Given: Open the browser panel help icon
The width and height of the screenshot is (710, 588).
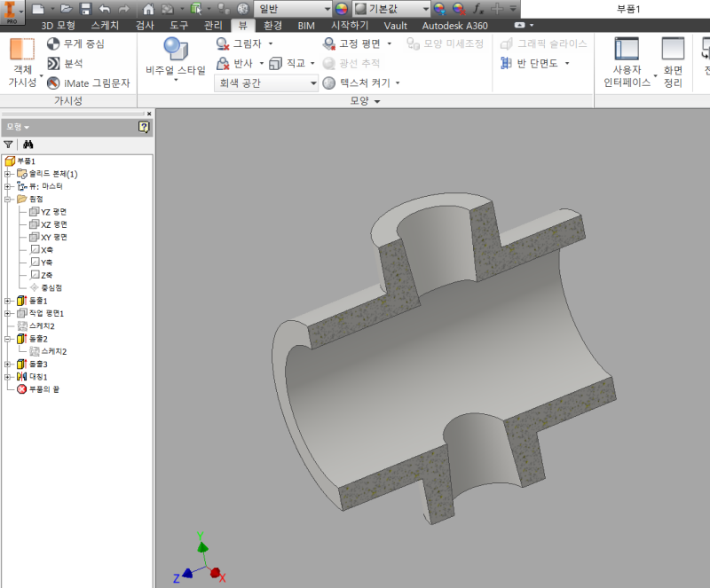Looking at the screenshot, I should pyautogui.click(x=144, y=127).
